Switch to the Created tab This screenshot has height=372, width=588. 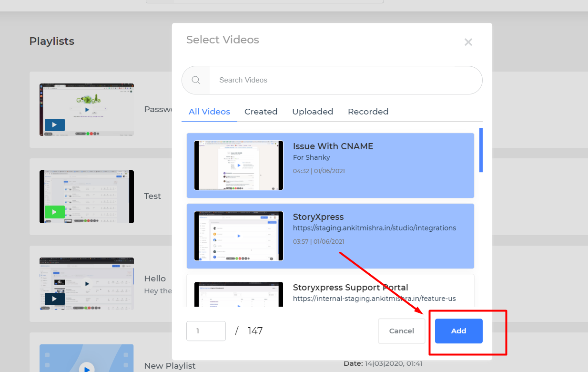pos(261,112)
